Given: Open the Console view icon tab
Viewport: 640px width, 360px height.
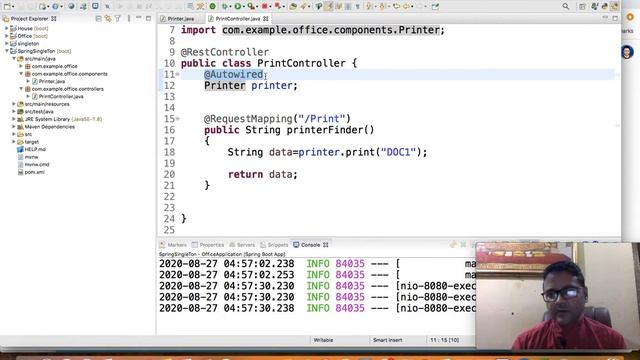Looking at the screenshot, I should point(310,245).
